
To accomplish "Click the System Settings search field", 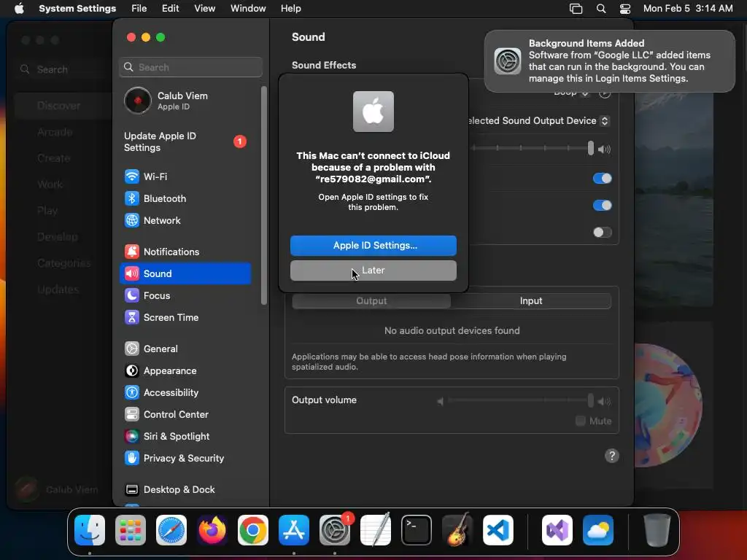I will coord(190,67).
